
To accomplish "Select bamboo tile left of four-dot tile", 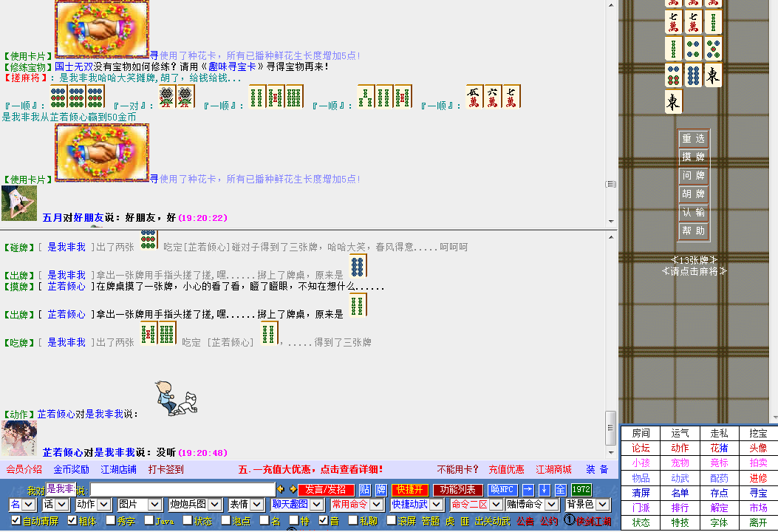I will point(673,49).
